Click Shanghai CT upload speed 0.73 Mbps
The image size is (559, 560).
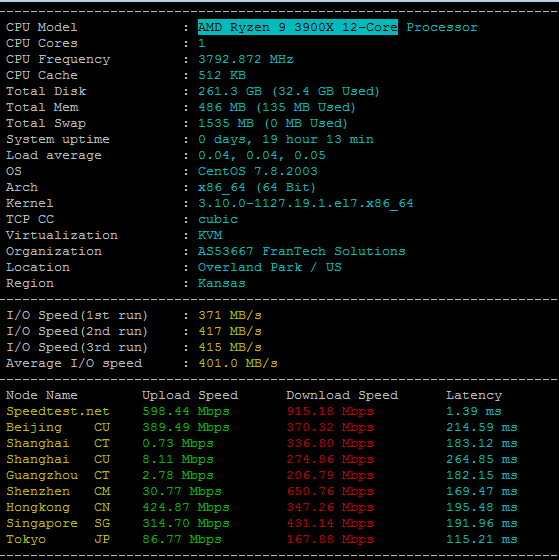tap(178, 443)
